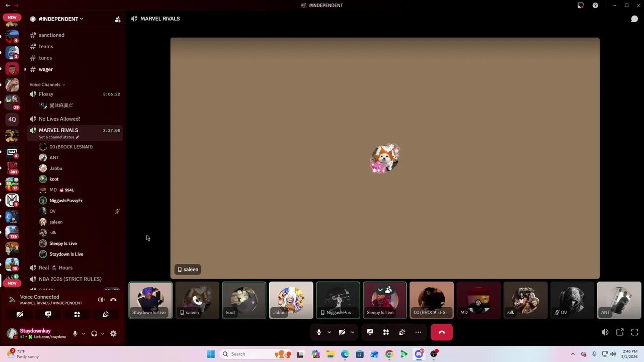Toggle fullscreen for the call view
The width and height of the screenshot is (644, 362).
coord(634,332)
